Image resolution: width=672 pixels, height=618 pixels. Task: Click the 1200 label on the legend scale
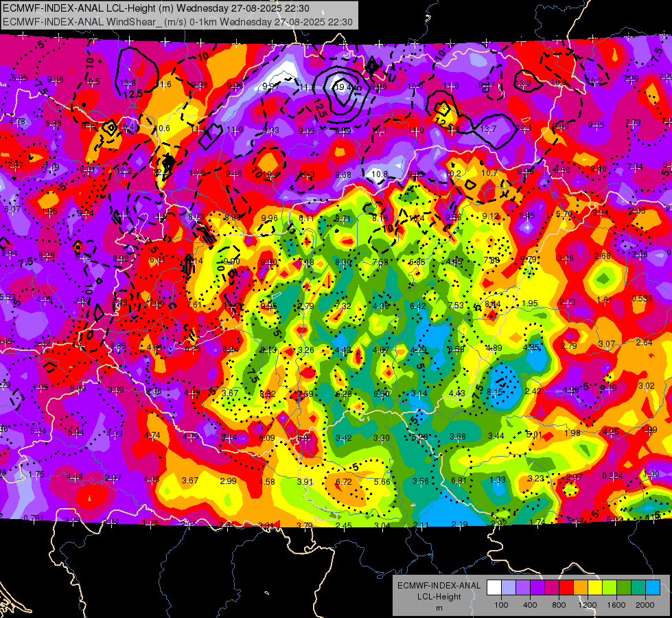[588, 605]
